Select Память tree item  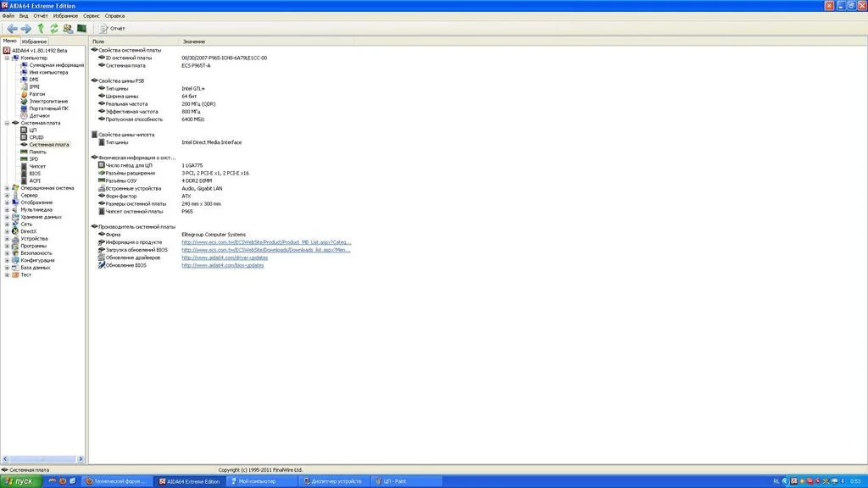(x=37, y=152)
